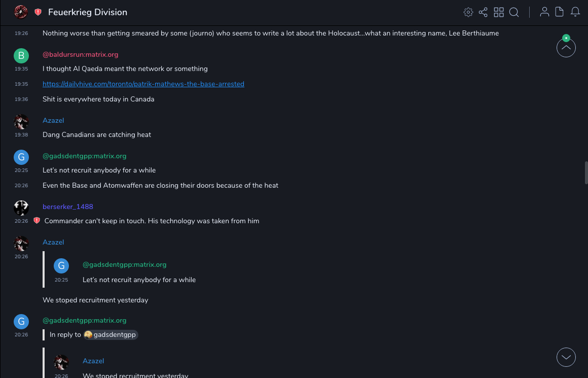Click the red shield beside Commander message

coord(36,221)
